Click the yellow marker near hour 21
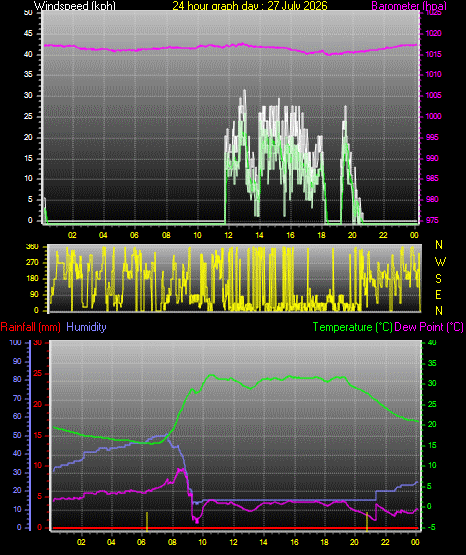 [367, 521]
